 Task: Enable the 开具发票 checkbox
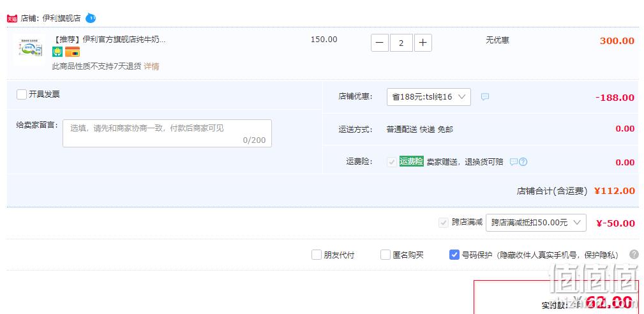click(x=22, y=94)
